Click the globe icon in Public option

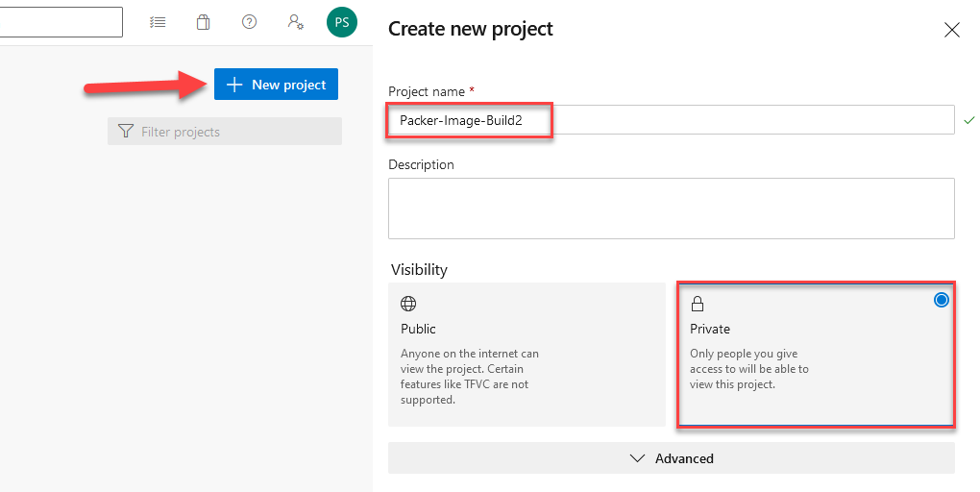408,304
